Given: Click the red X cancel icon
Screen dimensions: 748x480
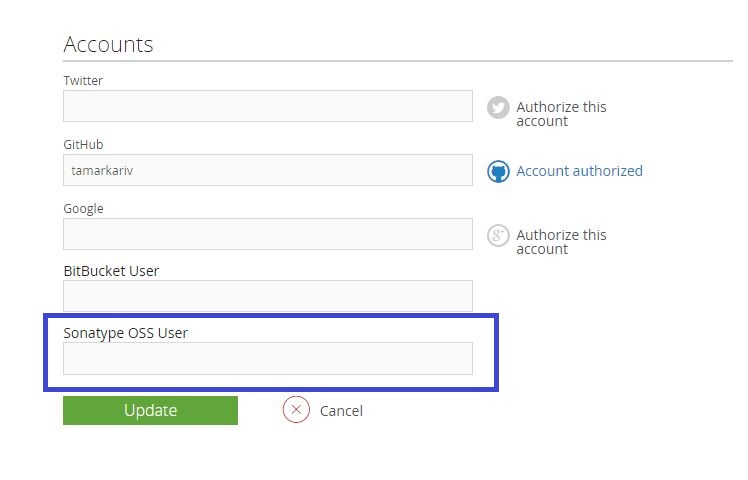Looking at the screenshot, I should tap(296, 410).
